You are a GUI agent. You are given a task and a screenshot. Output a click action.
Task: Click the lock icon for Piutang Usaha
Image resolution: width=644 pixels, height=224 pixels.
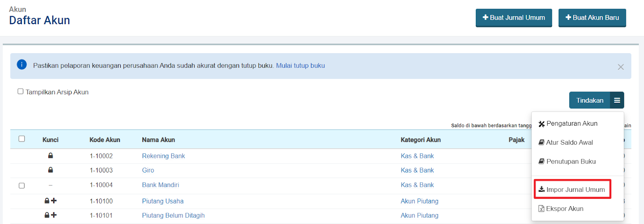[47, 201]
